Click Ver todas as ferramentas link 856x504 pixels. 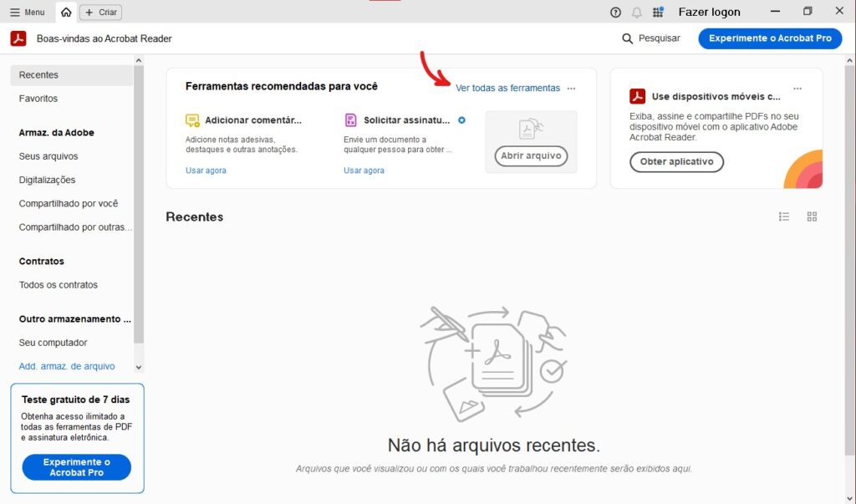507,88
